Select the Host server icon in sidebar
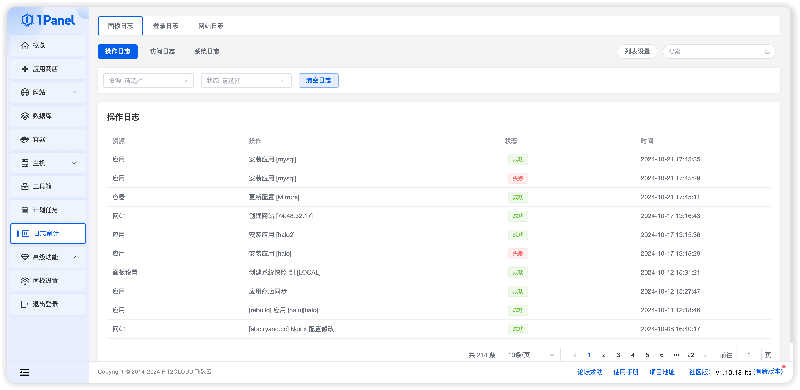Screen dimensions: 800x390 (x=25, y=163)
